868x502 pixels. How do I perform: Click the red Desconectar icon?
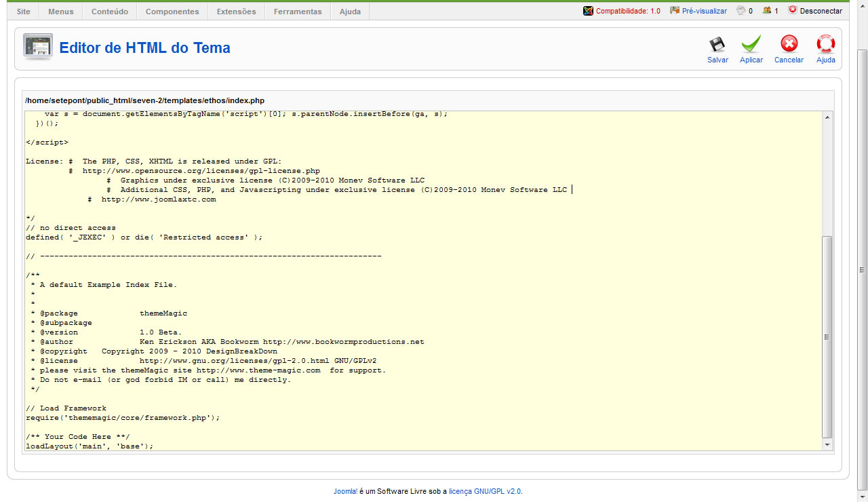click(792, 11)
